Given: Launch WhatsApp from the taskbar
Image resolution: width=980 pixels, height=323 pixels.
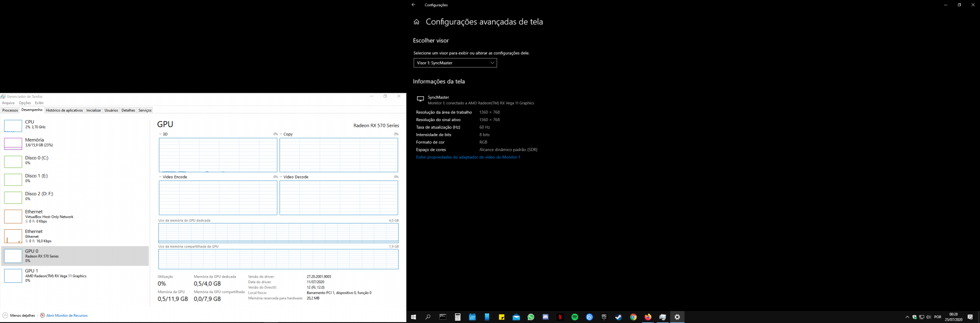Looking at the screenshot, I should pyautogui.click(x=531, y=317).
